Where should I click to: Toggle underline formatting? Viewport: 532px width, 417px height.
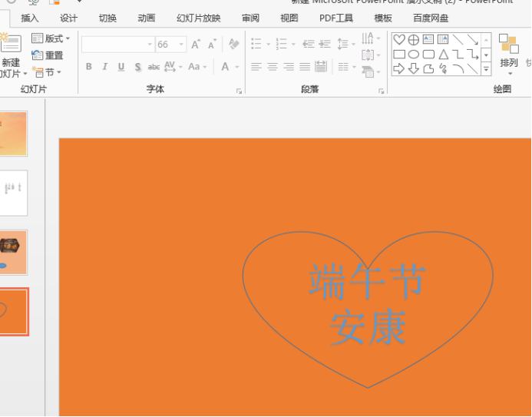click(121, 67)
